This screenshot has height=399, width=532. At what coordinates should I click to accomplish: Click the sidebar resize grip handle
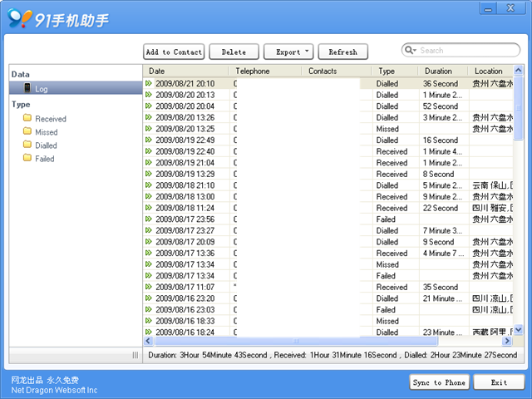tap(135, 355)
